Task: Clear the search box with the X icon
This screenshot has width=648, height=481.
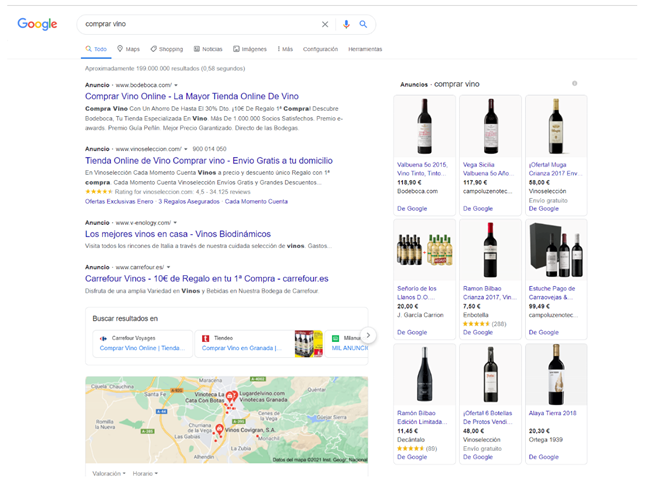Action: (324, 24)
